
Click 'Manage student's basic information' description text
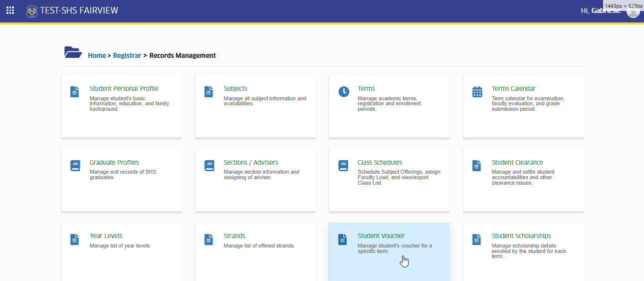(x=130, y=104)
